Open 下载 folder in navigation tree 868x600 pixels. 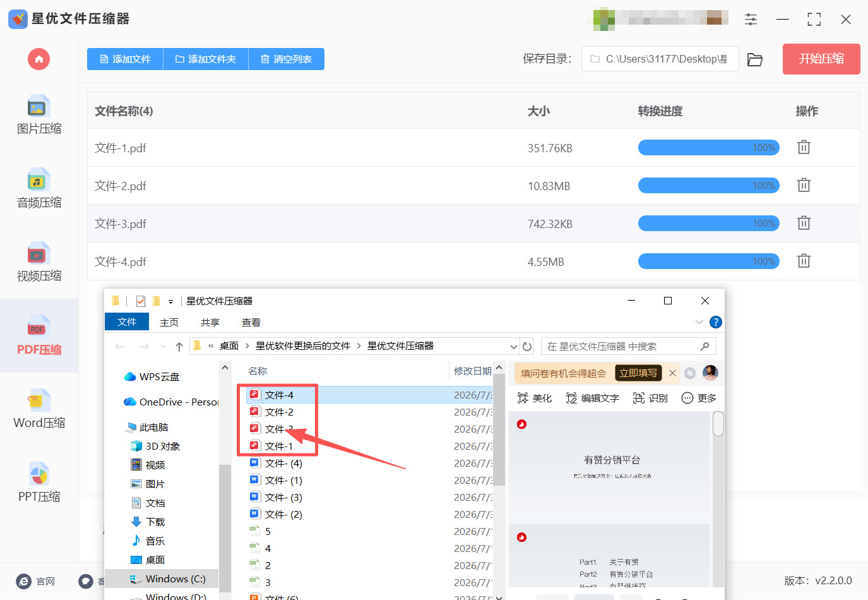point(148,522)
